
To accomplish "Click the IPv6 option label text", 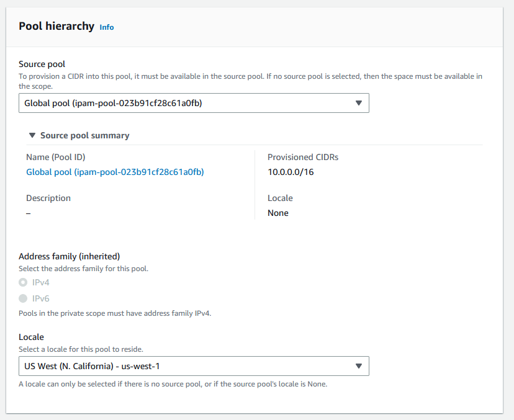I will click(40, 298).
